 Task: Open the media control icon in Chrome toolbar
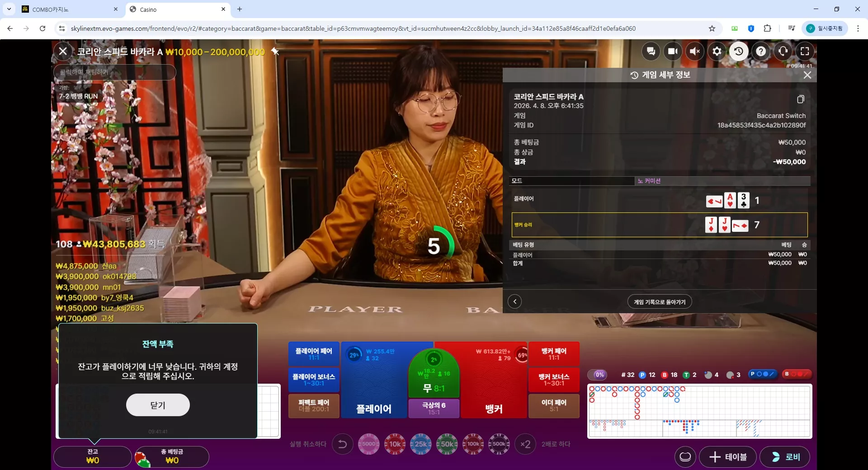(791, 28)
